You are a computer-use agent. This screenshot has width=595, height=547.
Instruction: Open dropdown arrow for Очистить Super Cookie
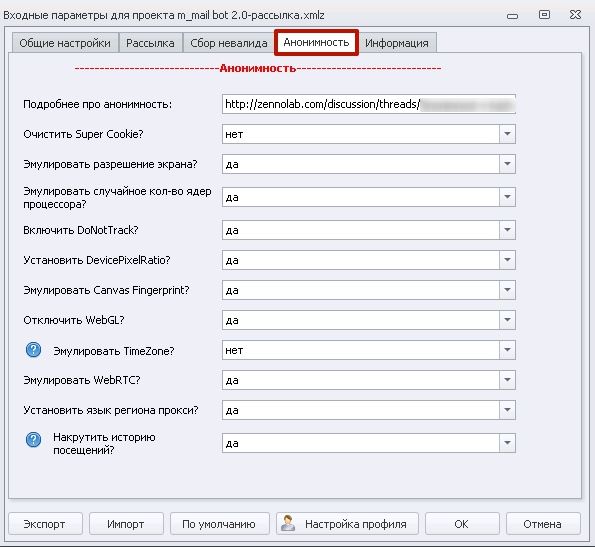[507, 134]
